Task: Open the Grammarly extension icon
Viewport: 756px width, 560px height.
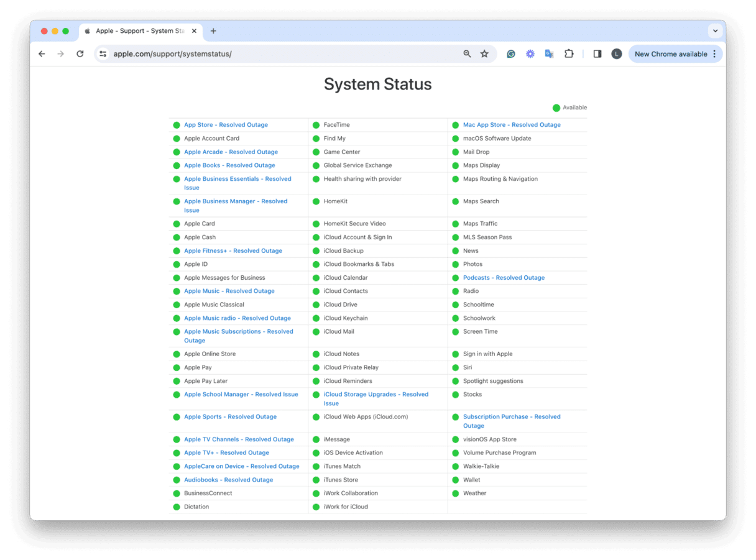Action: pyautogui.click(x=510, y=54)
